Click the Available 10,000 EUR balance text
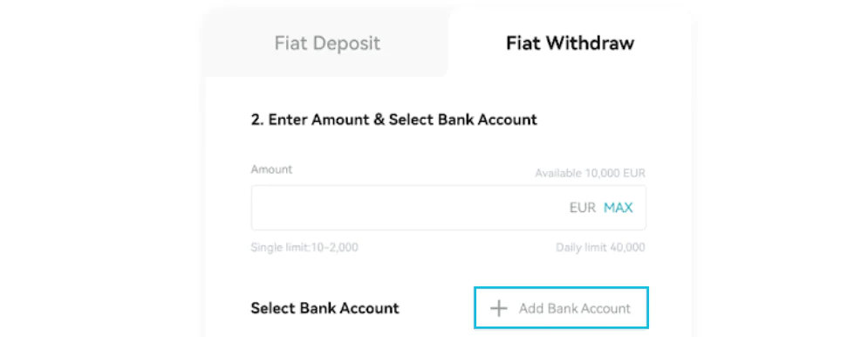The width and height of the screenshot is (868, 337). tap(590, 174)
